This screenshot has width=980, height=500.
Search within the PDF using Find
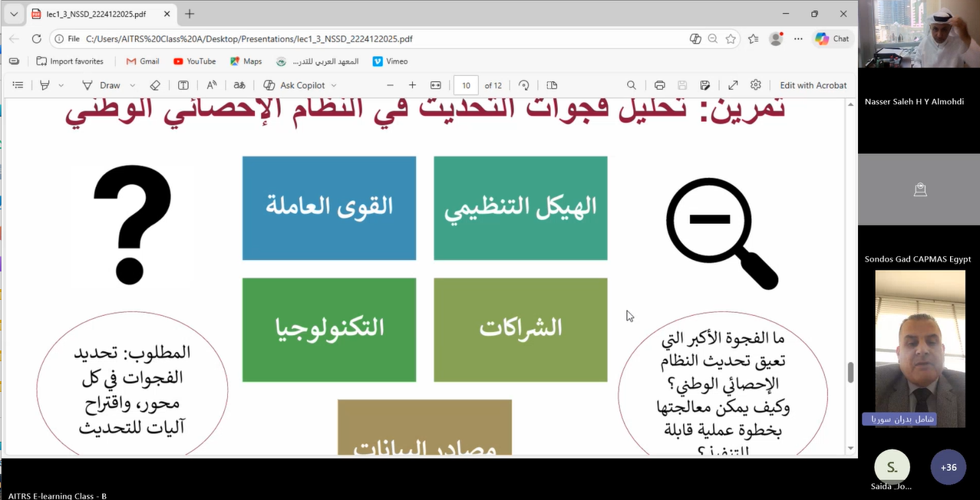(x=632, y=85)
